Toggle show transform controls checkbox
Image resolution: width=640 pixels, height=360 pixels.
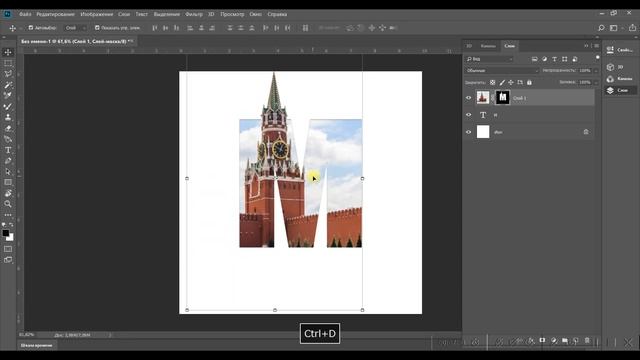point(97,28)
